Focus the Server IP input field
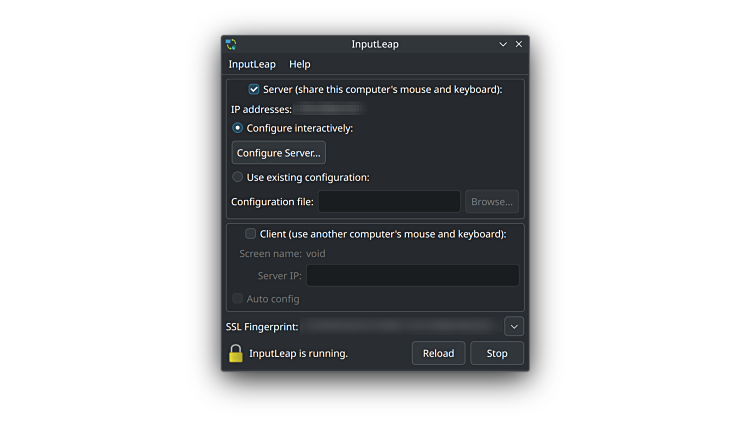The height and width of the screenshot is (423, 752). point(412,276)
